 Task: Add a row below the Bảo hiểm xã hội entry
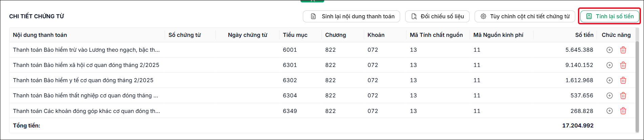(x=609, y=65)
